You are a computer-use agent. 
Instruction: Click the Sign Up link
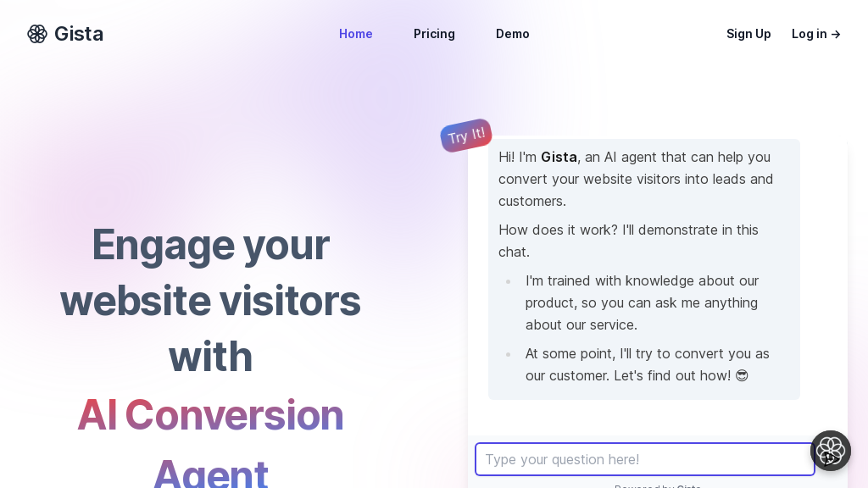pos(748,34)
